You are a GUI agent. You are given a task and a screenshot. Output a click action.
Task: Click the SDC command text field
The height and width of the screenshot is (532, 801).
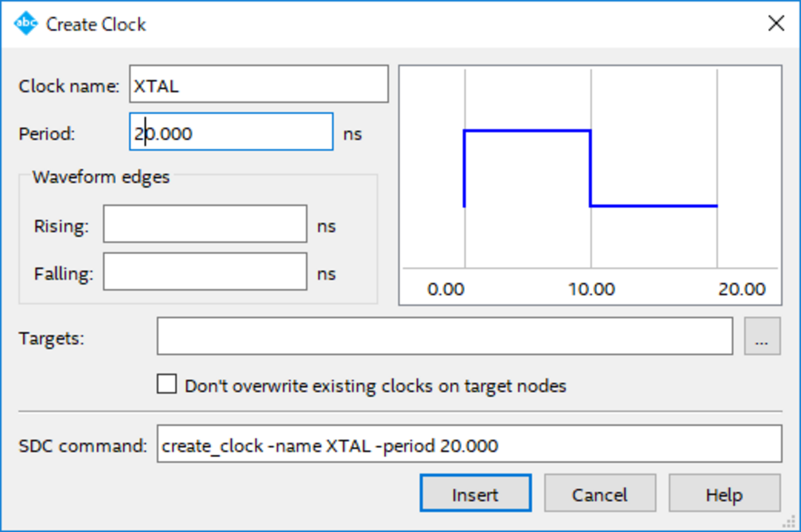coord(469,444)
